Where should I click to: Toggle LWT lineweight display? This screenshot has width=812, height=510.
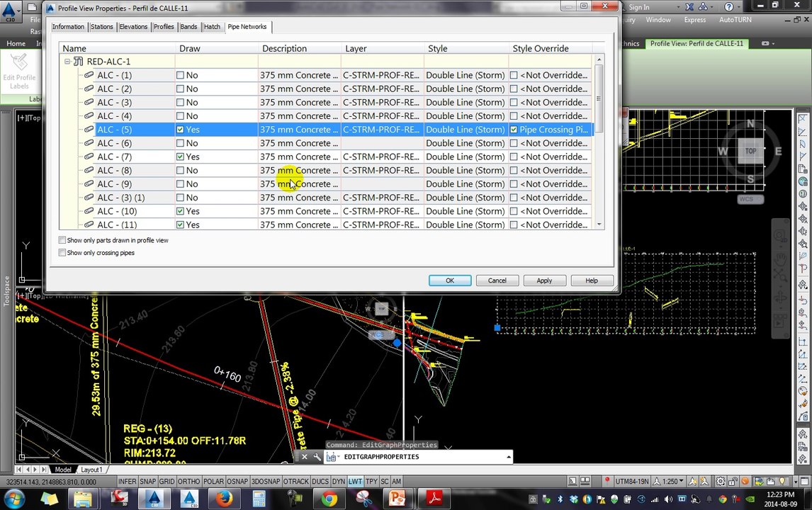355,482
